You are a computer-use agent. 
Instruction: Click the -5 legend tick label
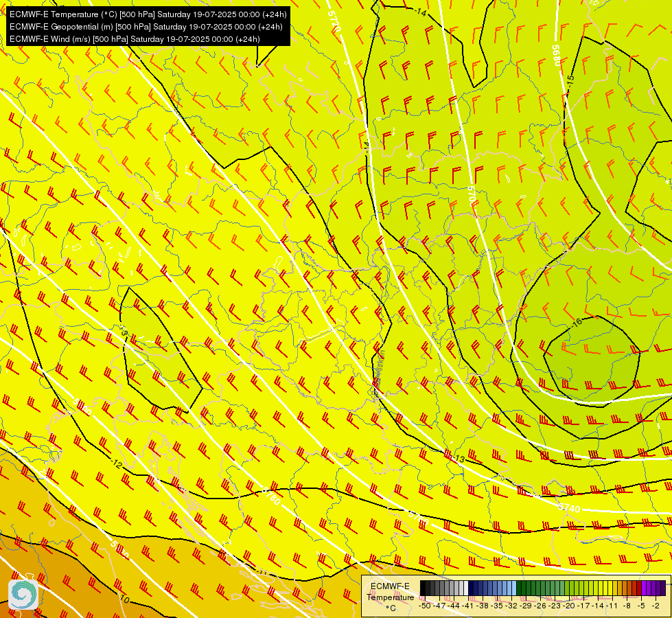click(642, 606)
